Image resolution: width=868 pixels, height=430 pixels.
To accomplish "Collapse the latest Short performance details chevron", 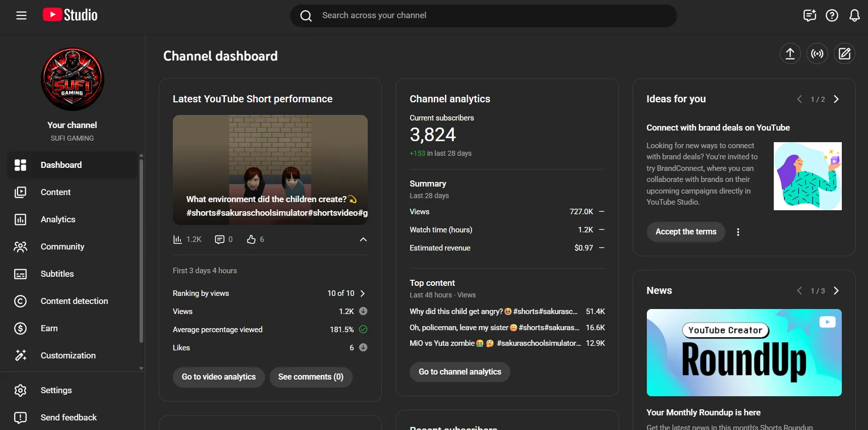I will click(363, 239).
